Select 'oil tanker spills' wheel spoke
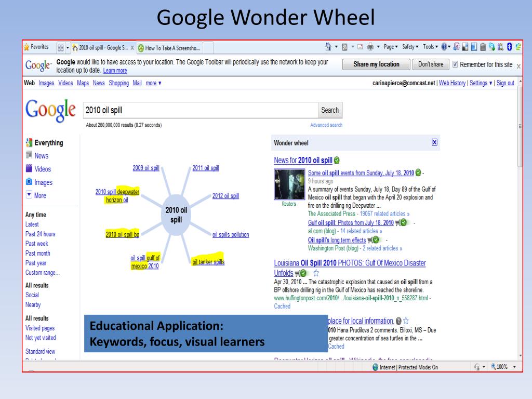Viewport: 532px width, 399px height. pyautogui.click(x=208, y=262)
